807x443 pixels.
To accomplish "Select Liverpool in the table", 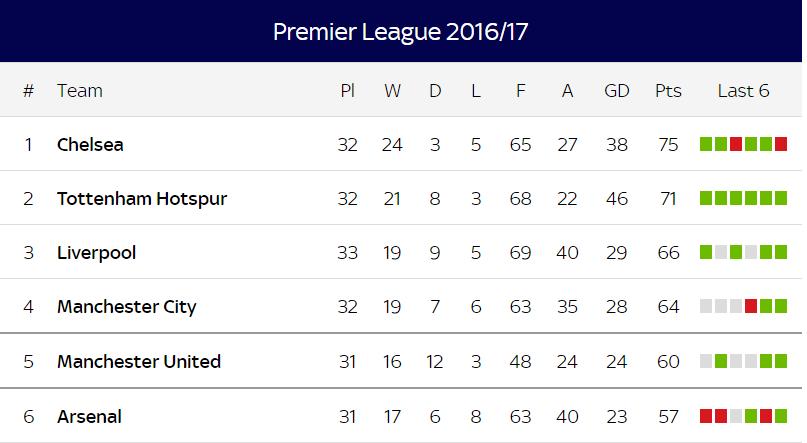I will (96, 253).
